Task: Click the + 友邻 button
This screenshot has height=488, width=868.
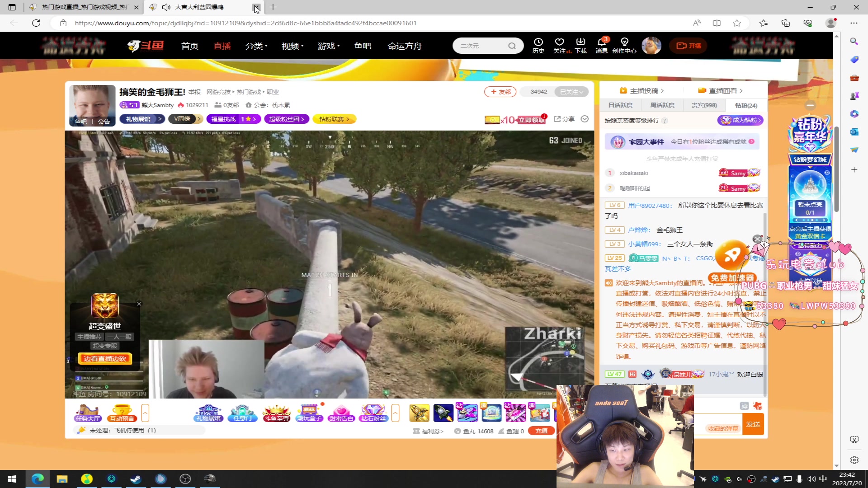Action: pyautogui.click(x=500, y=92)
